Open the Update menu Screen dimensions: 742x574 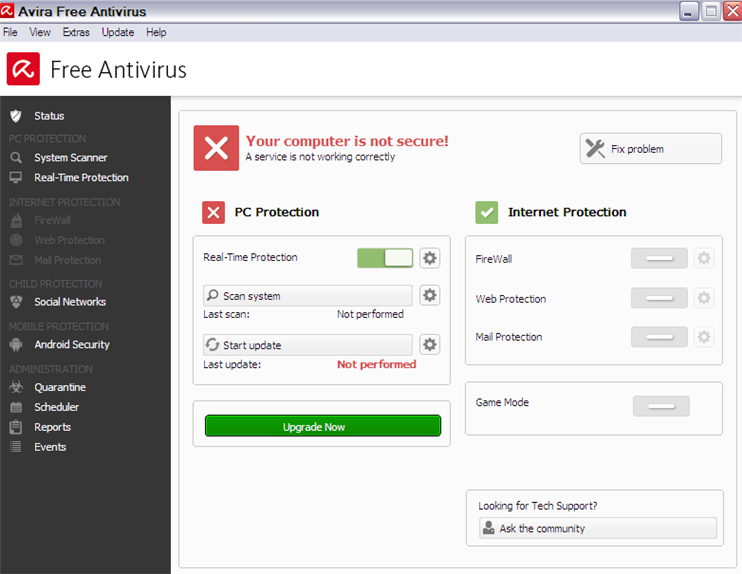coord(117,32)
